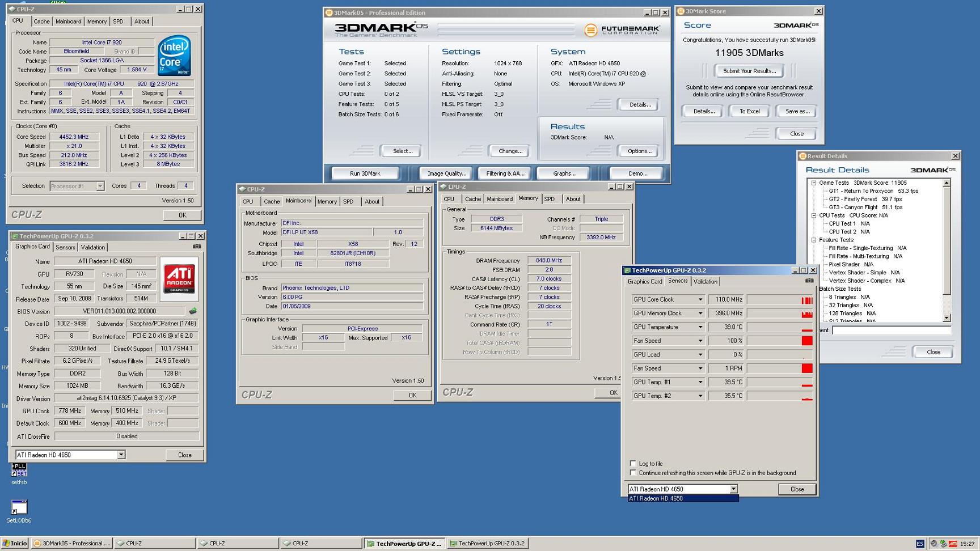Open the GPU Temp. #1 sensor dropdown

(x=700, y=382)
